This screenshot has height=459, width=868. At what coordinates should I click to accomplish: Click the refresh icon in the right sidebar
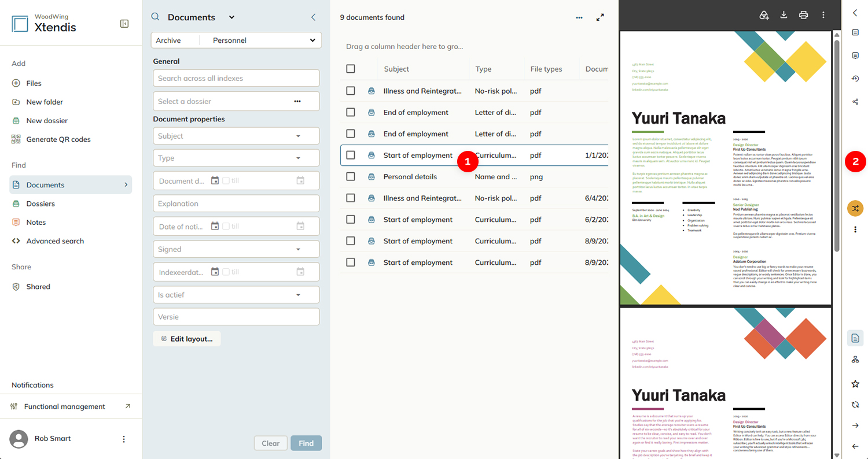(x=855, y=405)
